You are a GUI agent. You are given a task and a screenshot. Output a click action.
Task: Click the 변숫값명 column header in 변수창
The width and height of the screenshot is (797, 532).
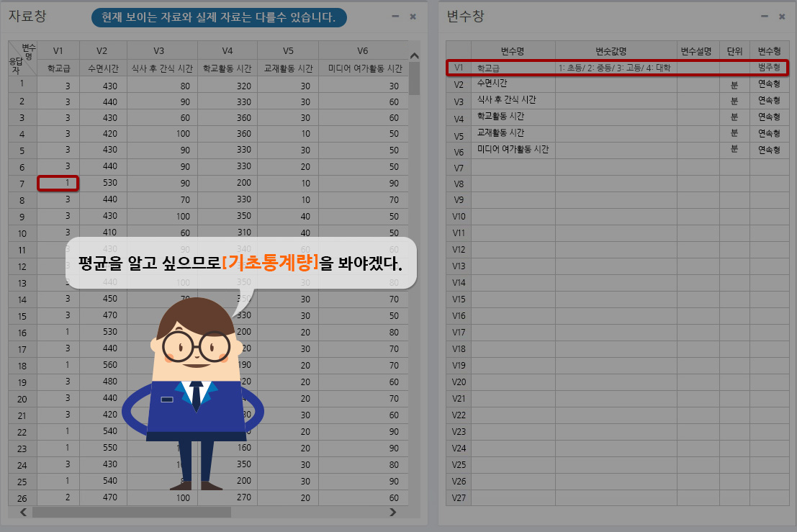pyautogui.click(x=616, y=51)
